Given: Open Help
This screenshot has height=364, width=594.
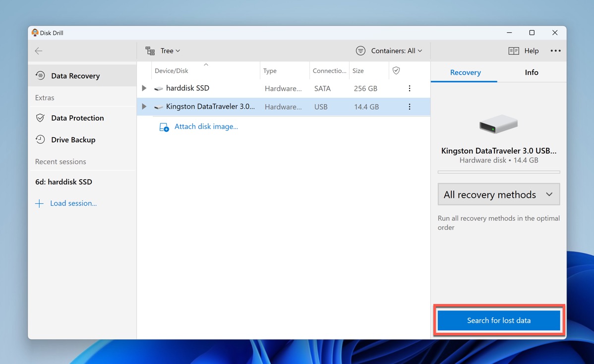Looking at the screenshot, I should click(531, 51).
